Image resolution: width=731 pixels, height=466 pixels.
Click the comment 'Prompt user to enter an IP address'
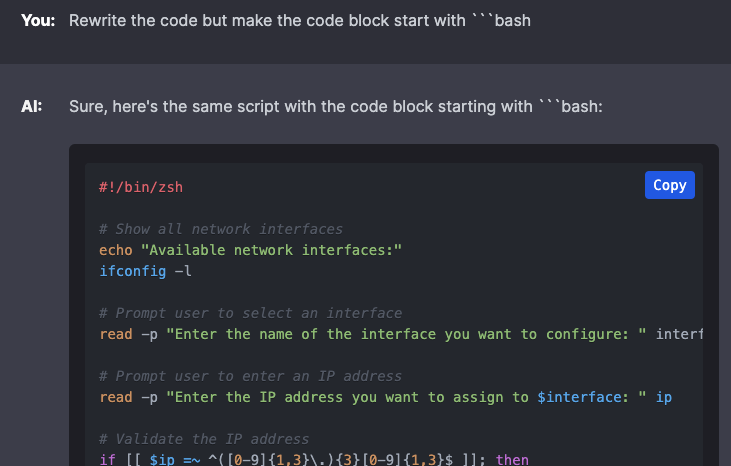point(250,376)
